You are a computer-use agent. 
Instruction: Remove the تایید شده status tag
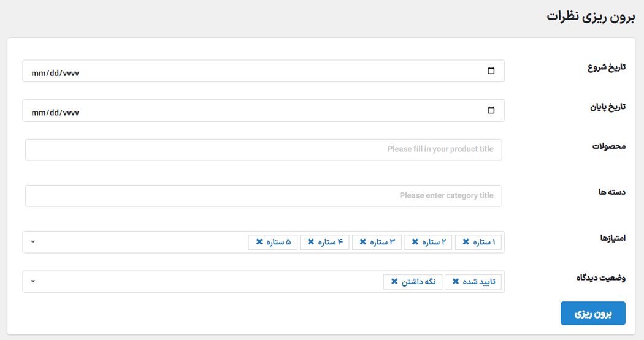pos(456,282)
